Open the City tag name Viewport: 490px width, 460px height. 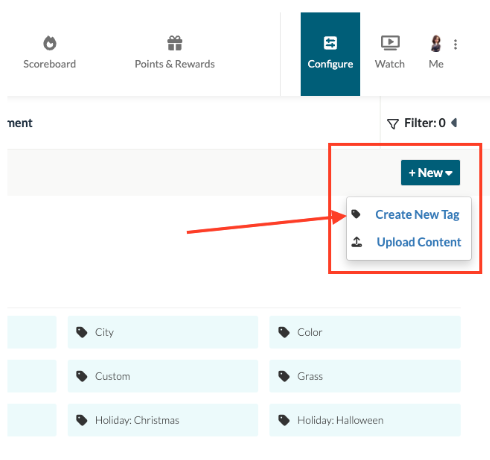click(x=104, y=332)
